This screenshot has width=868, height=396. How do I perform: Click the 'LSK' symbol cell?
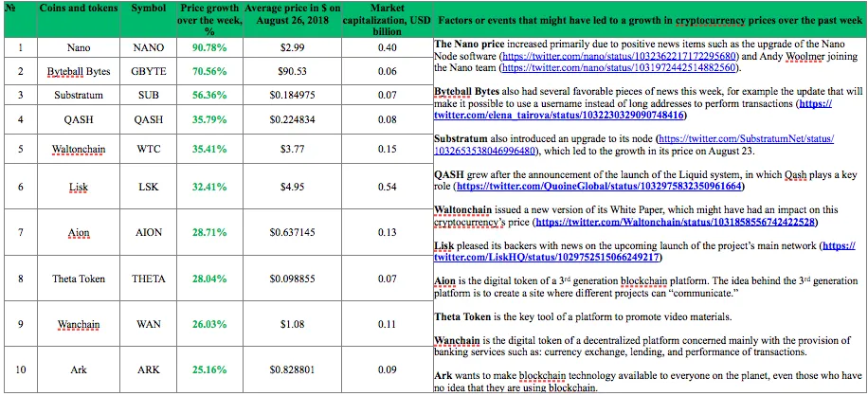149,187
